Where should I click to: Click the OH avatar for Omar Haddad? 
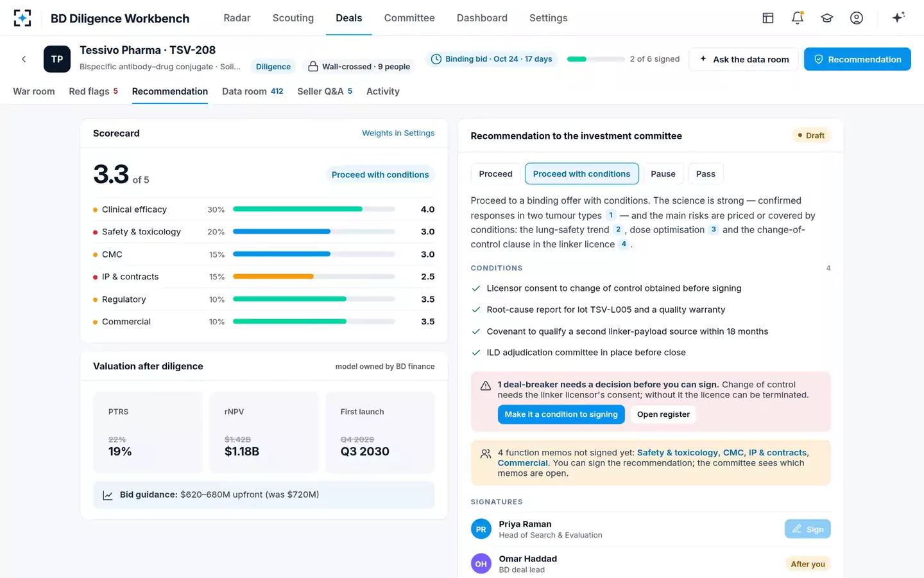pos(481,564)
